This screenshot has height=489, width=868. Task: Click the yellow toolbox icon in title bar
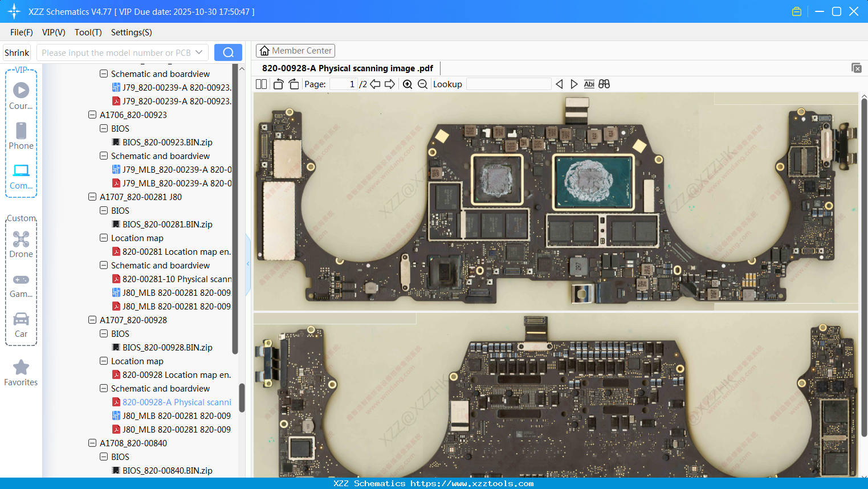(797, 11)
